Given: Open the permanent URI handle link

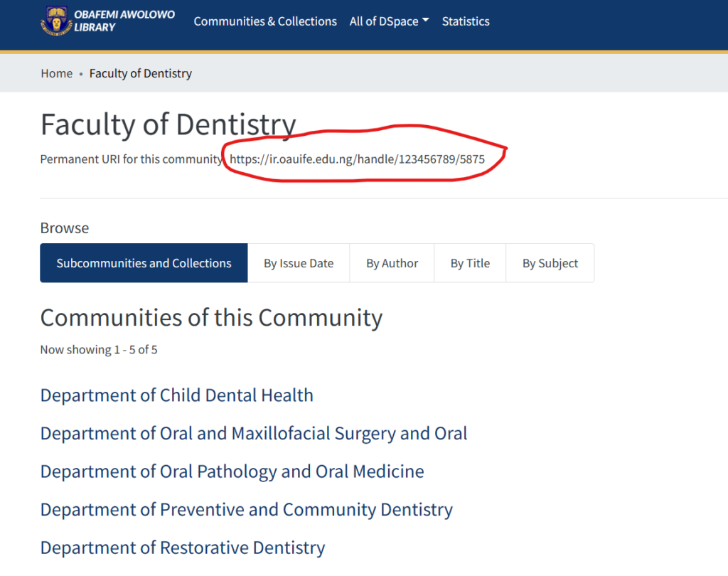Looking at the screenshot, I should [357, 159].
